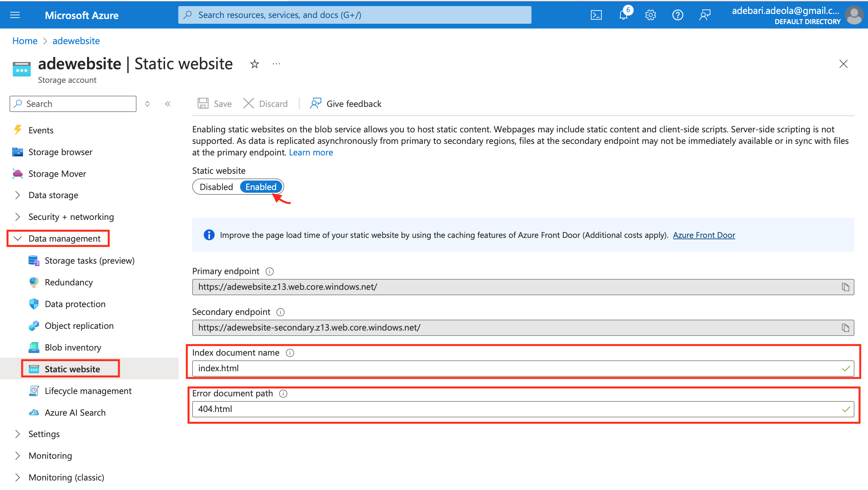868x490 pixels.
Task: Click the Error document path field
Action: (516, 409)
